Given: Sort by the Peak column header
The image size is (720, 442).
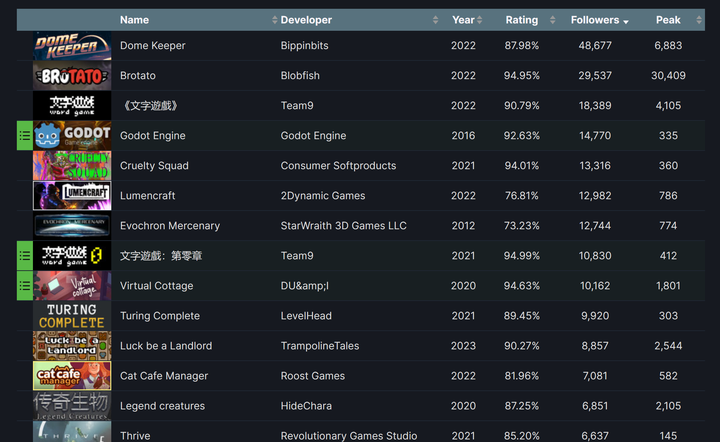Looking at the screenshot, I should click(x=668, y=20).
